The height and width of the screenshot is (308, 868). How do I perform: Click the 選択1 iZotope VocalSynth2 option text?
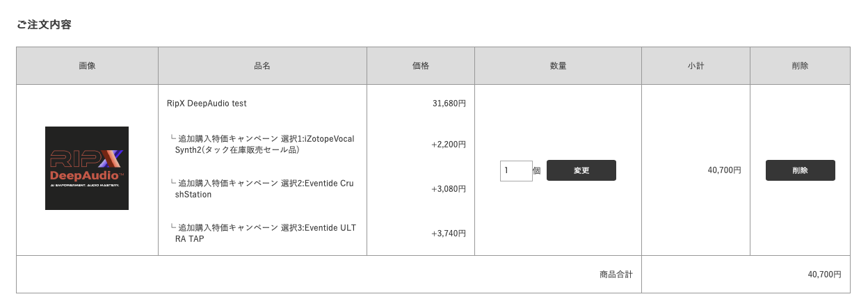tap(263, 144)
